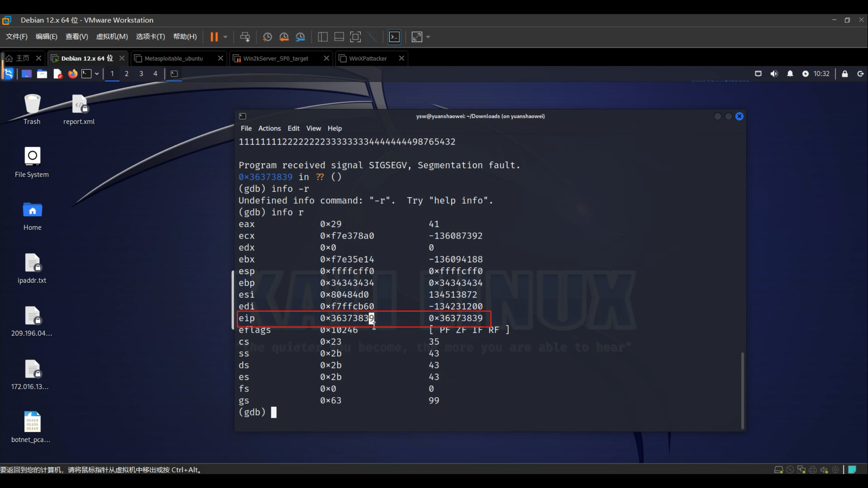
Task: Mute the volume in Kali panel
Action: [774, 74]
